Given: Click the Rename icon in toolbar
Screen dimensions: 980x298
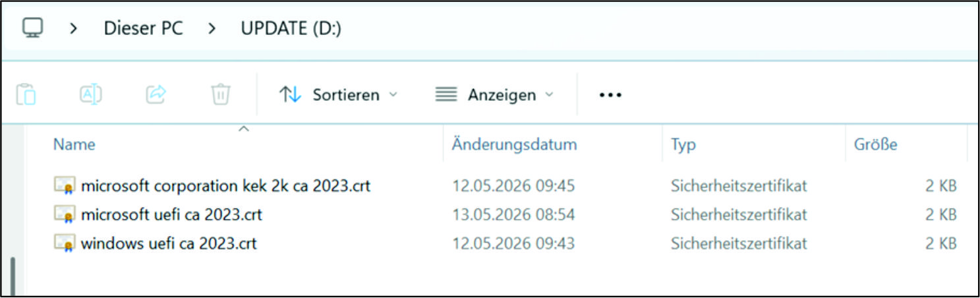Looking at the screenshot, I should [x=91, y=95].
